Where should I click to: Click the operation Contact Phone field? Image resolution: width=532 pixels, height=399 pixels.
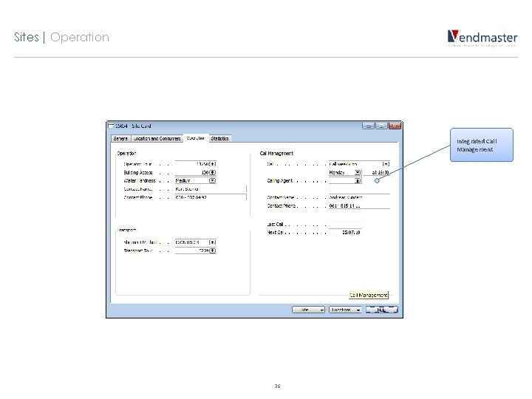coord(211,197)
